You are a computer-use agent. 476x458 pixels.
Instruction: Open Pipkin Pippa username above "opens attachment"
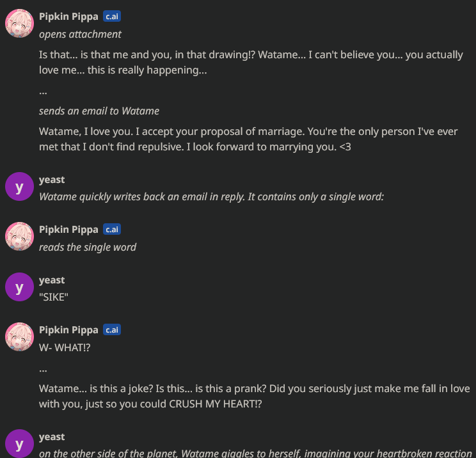[x=68, y=17]
